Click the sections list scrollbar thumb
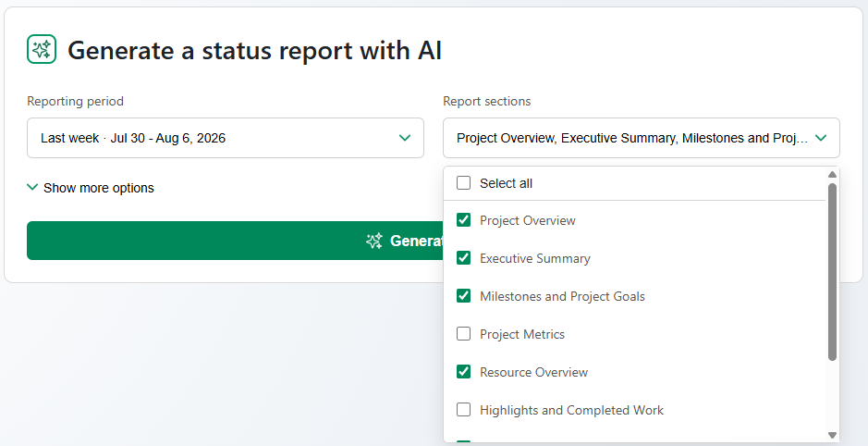Screen dimensions: 868x446 (832, 271)
